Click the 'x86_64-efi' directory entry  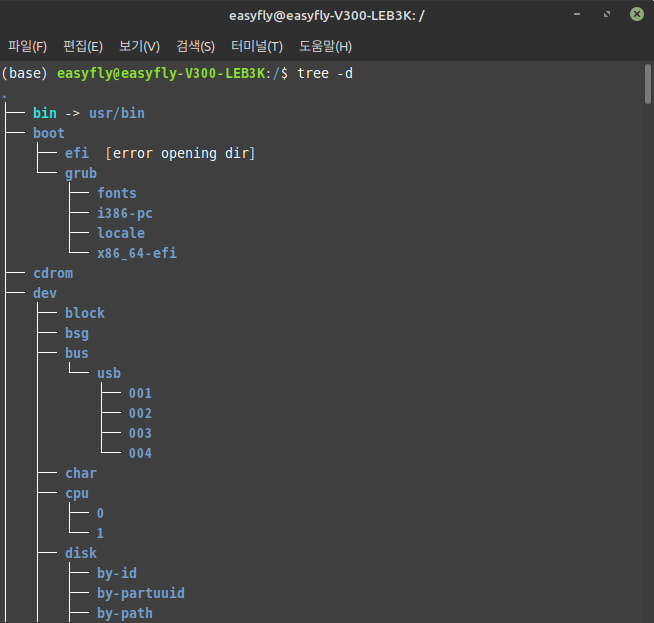click(x=137, y=254)
